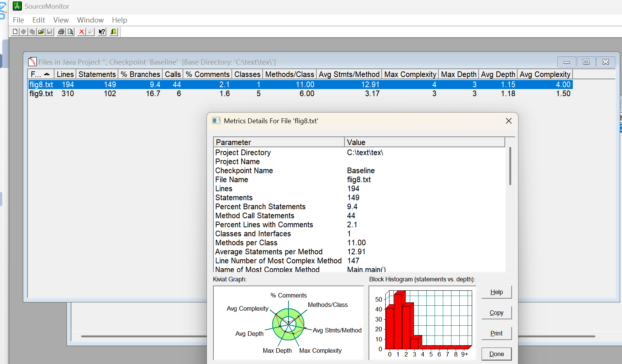
Task: Sort by the Methods/Class column header
Action: [x=290, y=74]
